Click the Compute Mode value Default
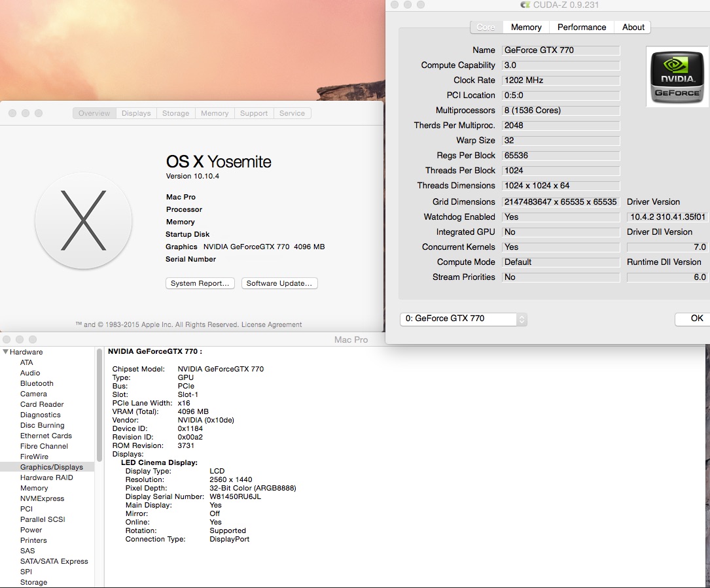 tap(561, 262)
